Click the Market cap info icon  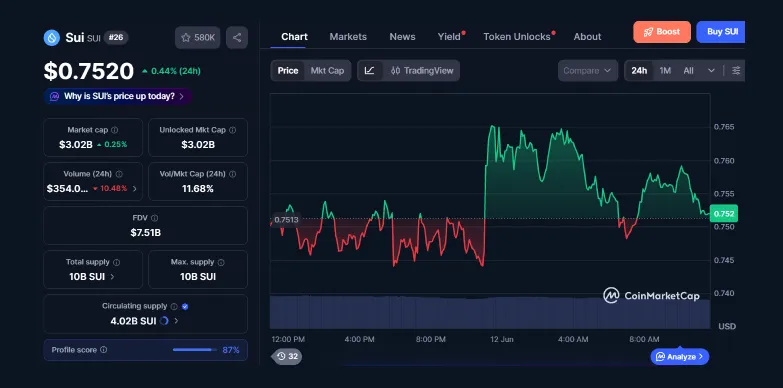pos(115,130)
